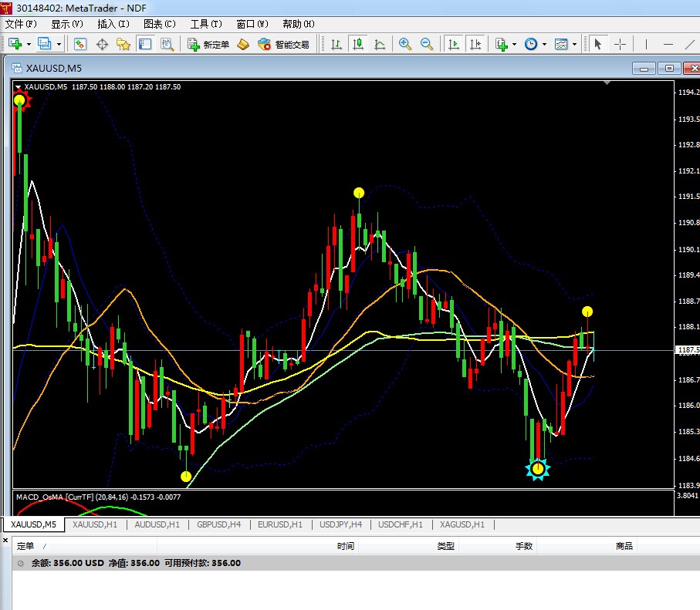Click the red-starred yellow high marker
The width and height of the screenshot is (700, 610).
(x=19, y=100)
